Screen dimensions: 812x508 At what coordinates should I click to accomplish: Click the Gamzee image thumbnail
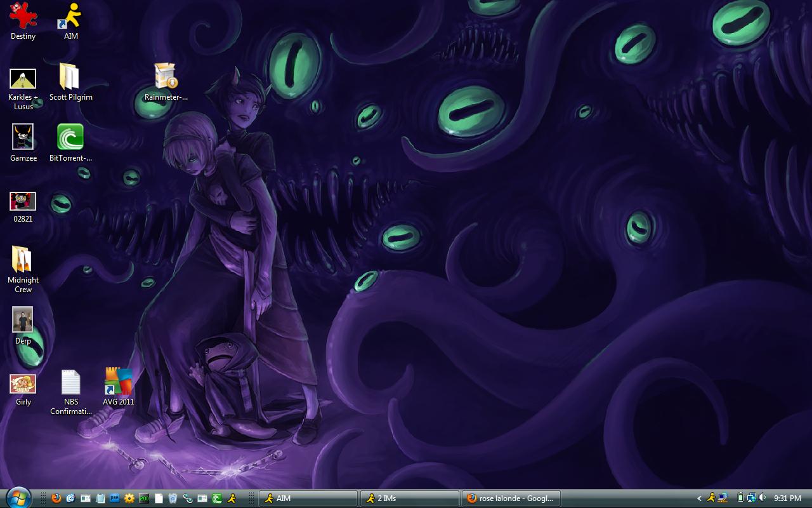click(23, 138)
